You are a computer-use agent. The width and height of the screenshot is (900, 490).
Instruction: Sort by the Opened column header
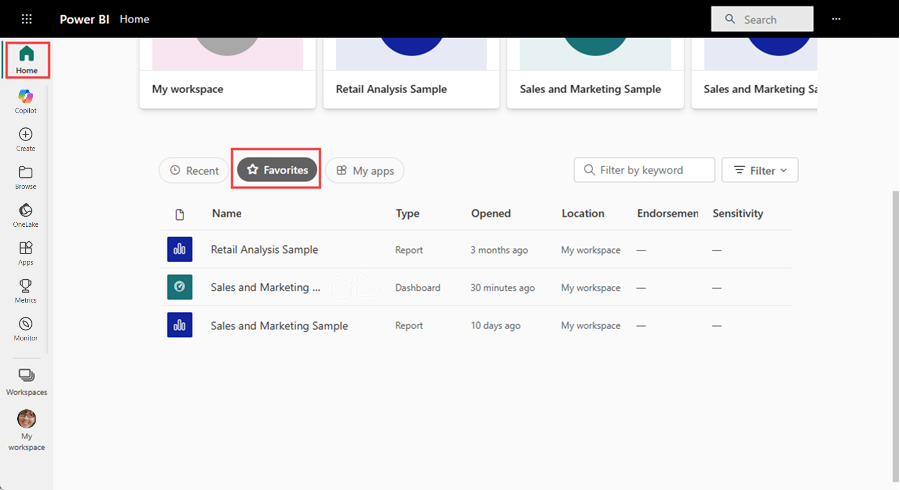pyautogui.click(x=491, y=213)
